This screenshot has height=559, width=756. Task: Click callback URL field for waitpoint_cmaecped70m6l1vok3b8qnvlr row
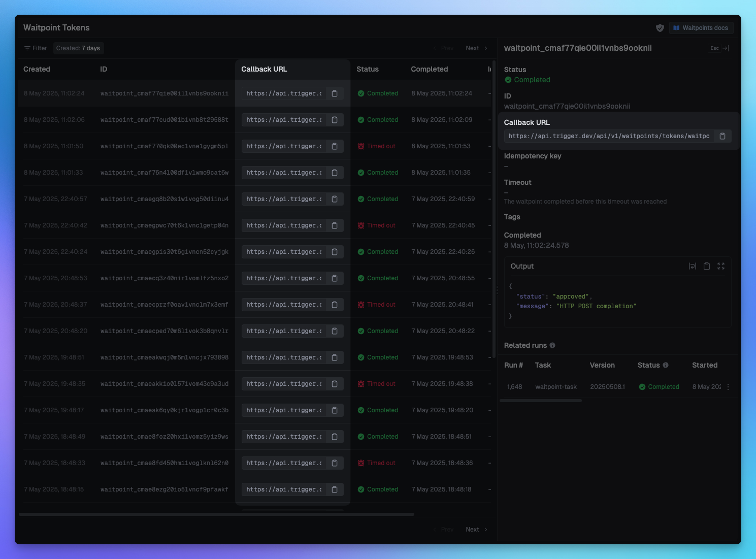pos(284,331)
